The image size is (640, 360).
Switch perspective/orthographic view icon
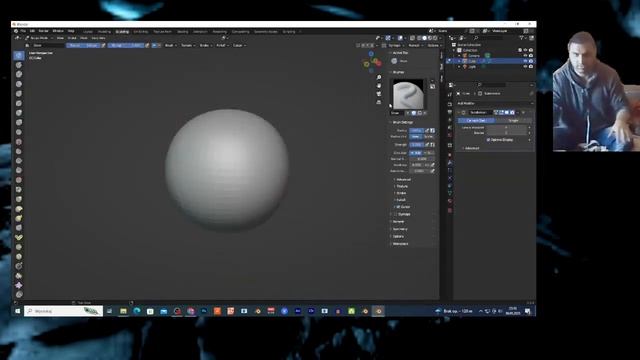point(379,102)
